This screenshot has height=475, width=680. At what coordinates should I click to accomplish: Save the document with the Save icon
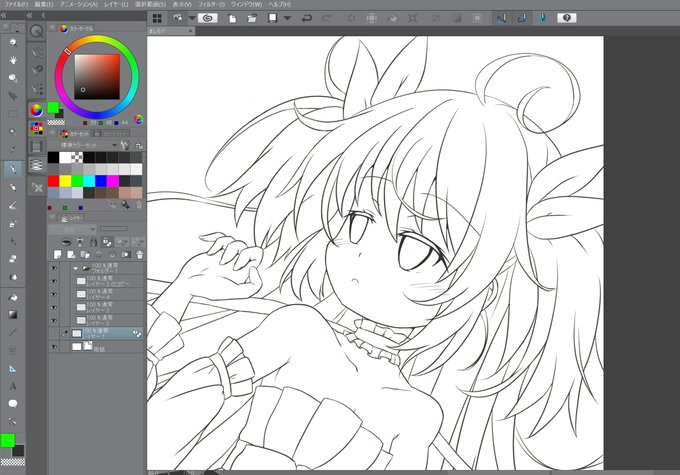[x=272, y=18]
